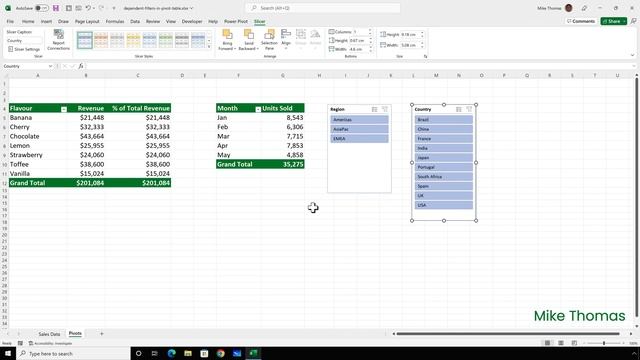Apply the orange slicer style
The width and height of the screenshot is (640, 360).
pyautogui.click(x=101, y=40)
